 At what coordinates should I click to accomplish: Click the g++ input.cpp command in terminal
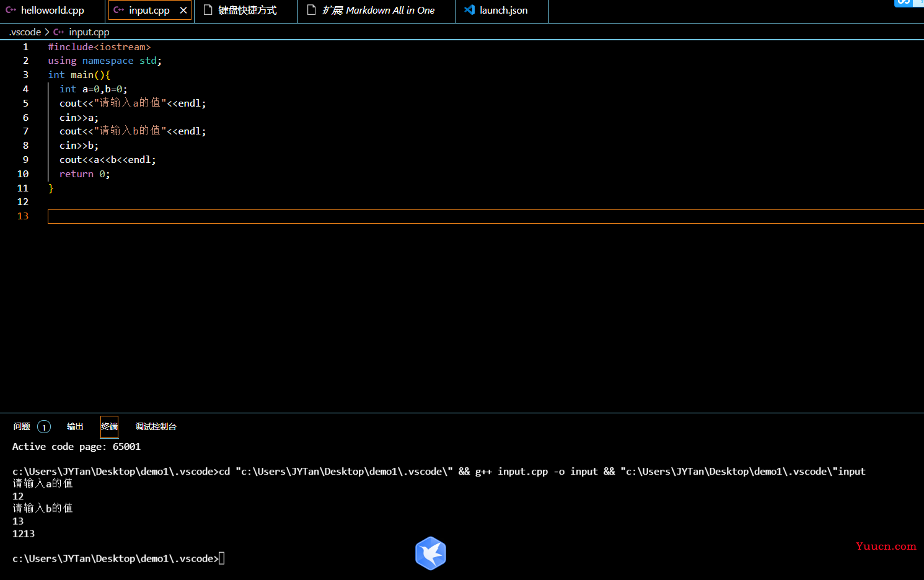(537, 472)
